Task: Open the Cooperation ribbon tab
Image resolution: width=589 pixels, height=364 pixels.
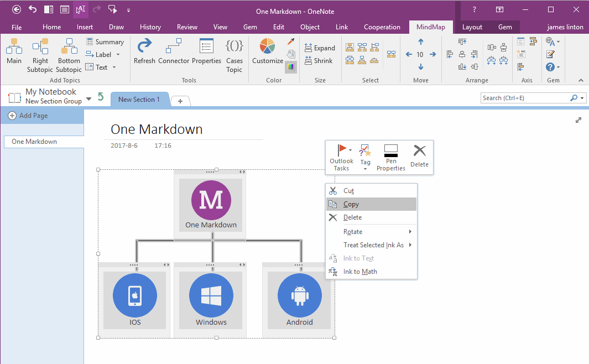Action: click(x=382, y=27)
